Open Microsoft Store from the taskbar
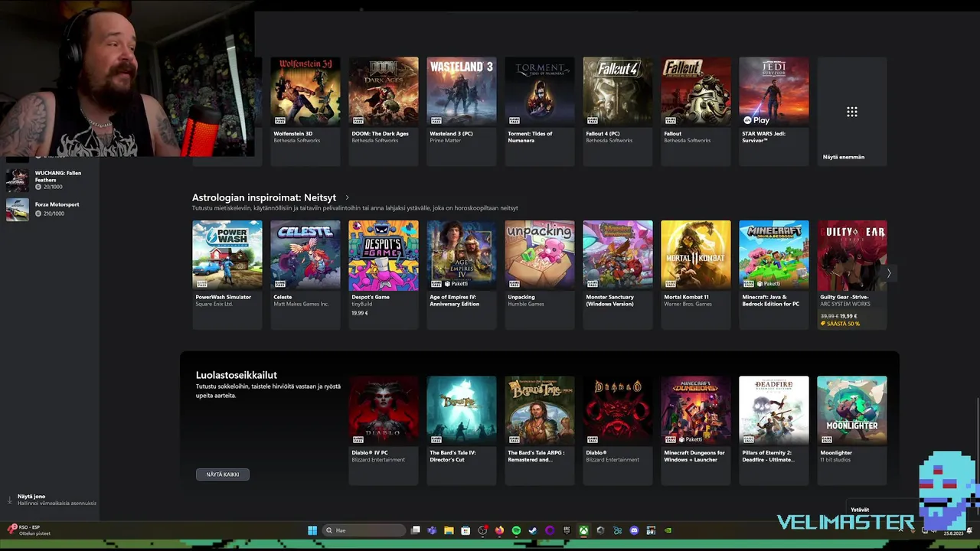Viewport: 980px width, 551px height. pos(465,530)
